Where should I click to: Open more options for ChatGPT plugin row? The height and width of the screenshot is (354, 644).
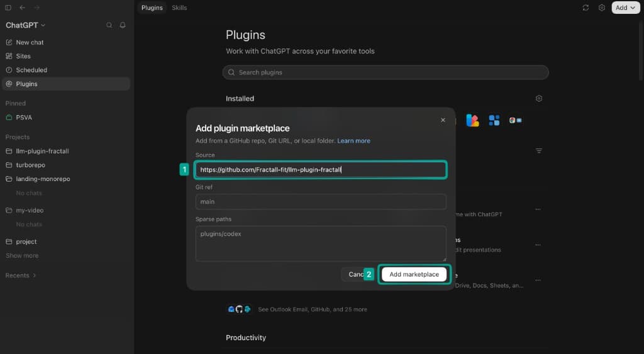click(538, 209)
